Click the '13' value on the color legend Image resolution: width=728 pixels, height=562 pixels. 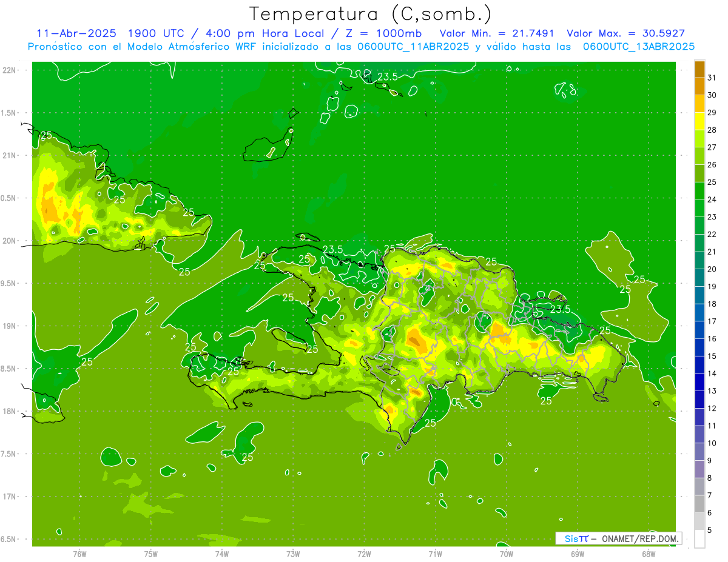tap(712, 391)
